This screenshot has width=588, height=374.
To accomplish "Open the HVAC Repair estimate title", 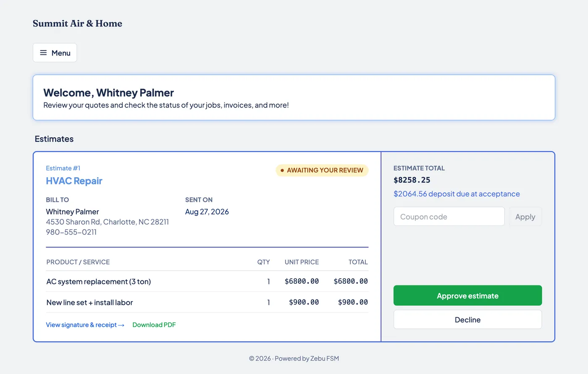I will [x=74, y=181].
